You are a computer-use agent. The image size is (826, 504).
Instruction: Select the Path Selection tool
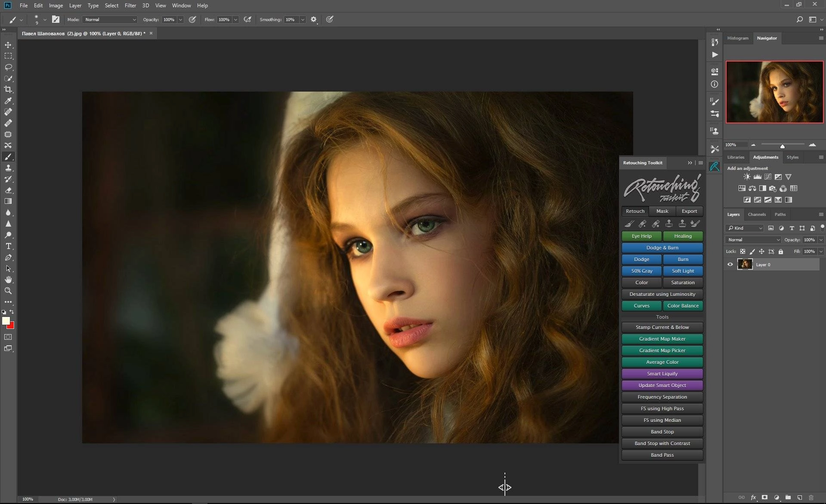coord(8,268)
